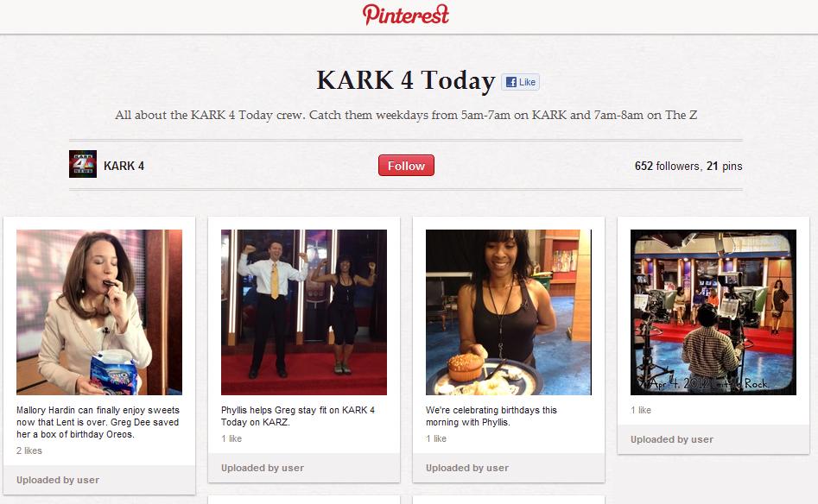Click the Mallory Hardin pin description text
This screenshot has height=504, width=818.
98,422
